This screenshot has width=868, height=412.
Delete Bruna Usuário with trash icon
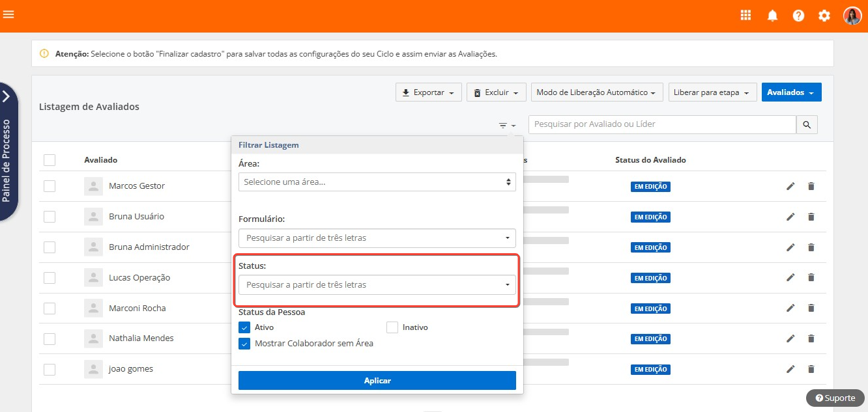coord(811,217)
